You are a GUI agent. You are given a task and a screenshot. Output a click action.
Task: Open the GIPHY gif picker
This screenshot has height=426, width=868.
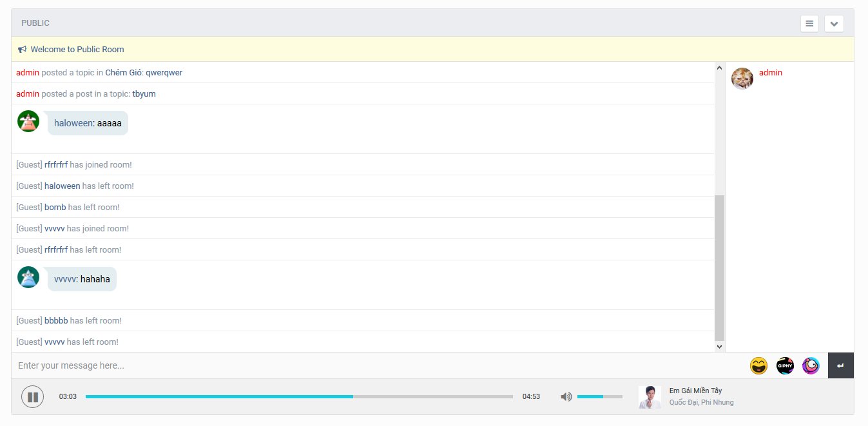785,366
